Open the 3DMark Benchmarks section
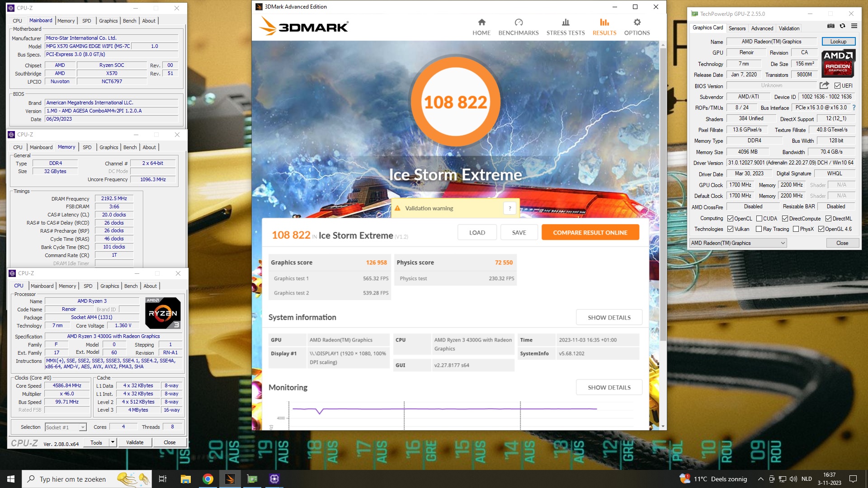This screenshot has width=868, height=488. [x=519, y=27]
